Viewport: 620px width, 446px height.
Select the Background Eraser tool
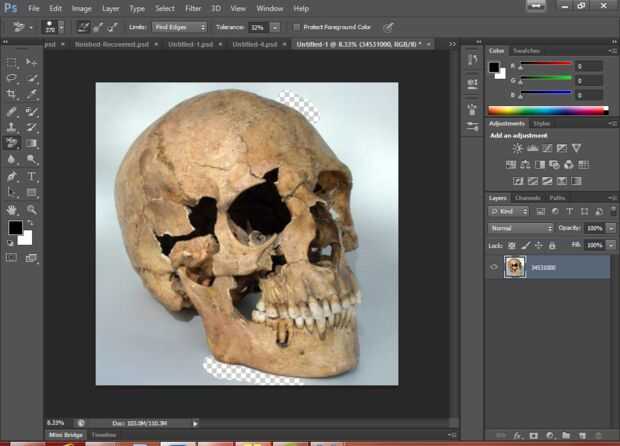click(x=11, y=143)
